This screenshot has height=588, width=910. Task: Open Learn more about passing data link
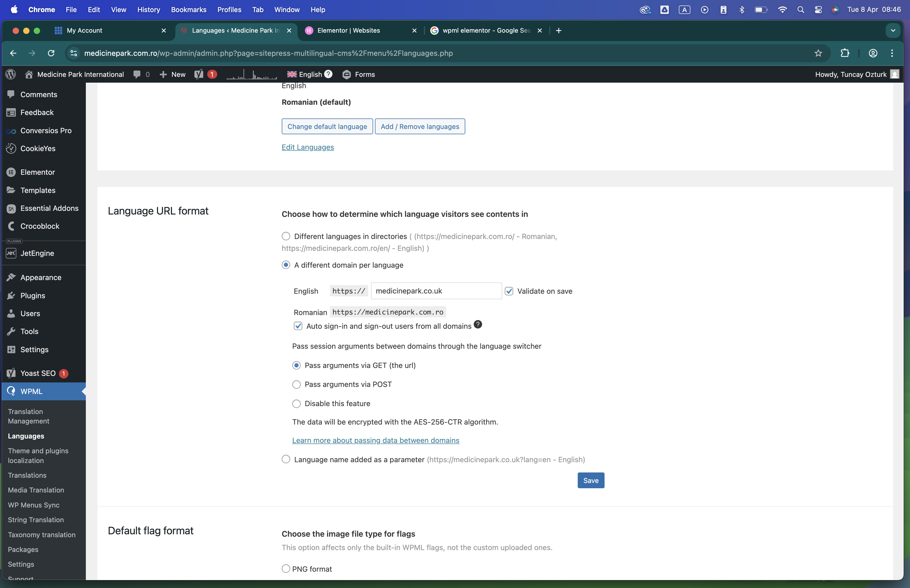tap(376, 440)
